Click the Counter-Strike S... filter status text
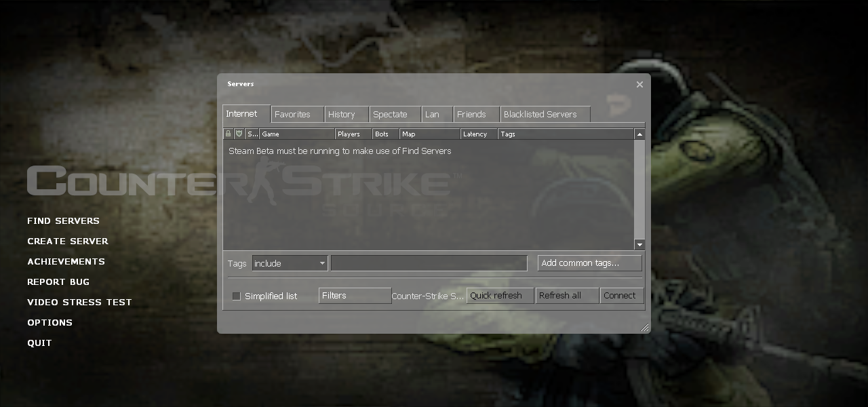The height and width of the screenshot is (407, 868). [x=428, y=296]
